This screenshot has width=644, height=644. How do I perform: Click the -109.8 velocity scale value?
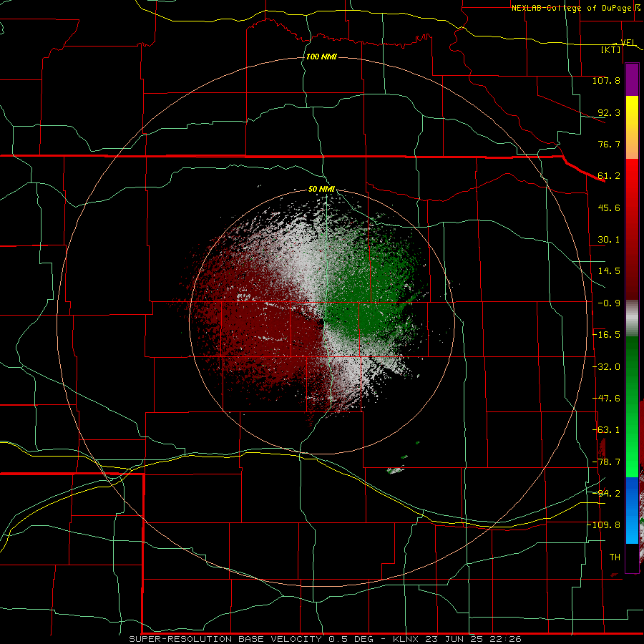coord(606,525)
